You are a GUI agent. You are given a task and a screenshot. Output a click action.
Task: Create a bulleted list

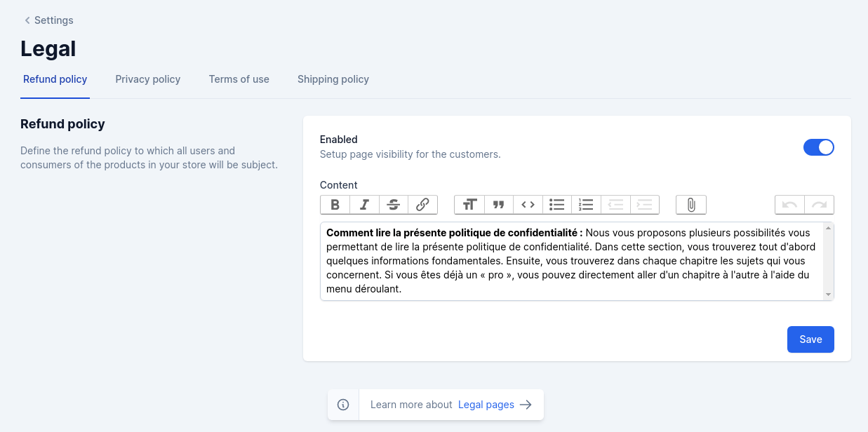pyautogui.click(x=557, y=205)
